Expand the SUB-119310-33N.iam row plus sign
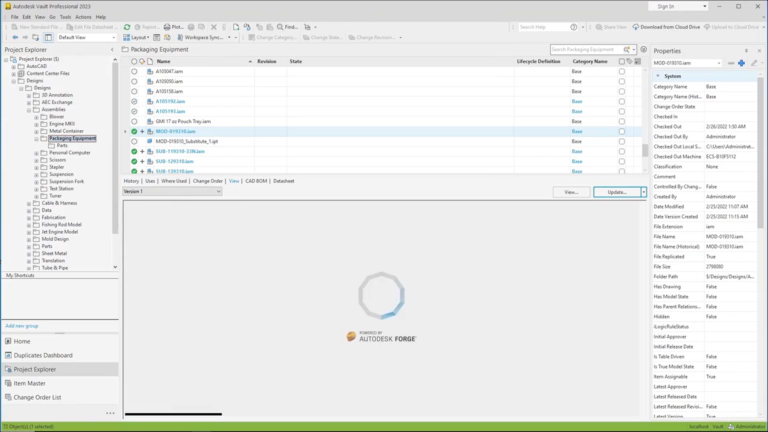Image resolution: width=768 pixels, height=432 pixels. (x=142, y=151)
